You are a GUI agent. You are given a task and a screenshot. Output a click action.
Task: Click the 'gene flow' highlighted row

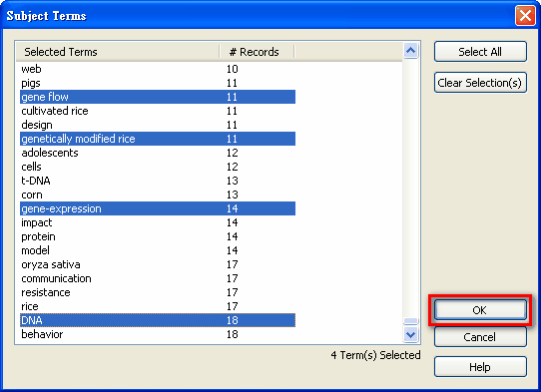coord(158,97)
